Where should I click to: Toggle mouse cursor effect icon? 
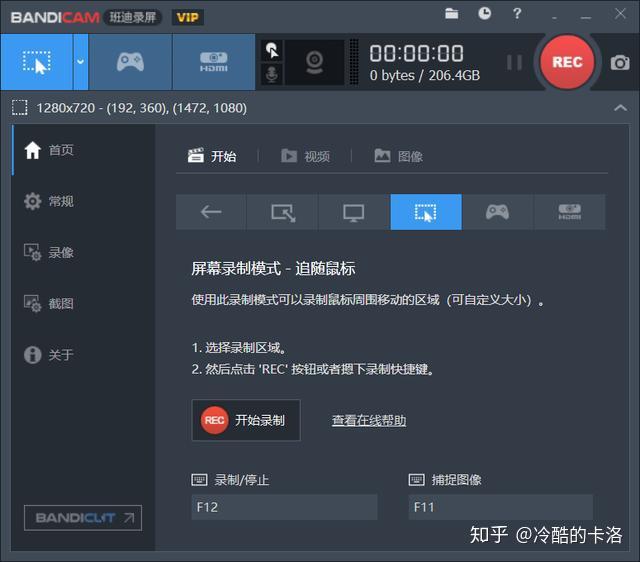pyautogui.click(x=272, y=50)
